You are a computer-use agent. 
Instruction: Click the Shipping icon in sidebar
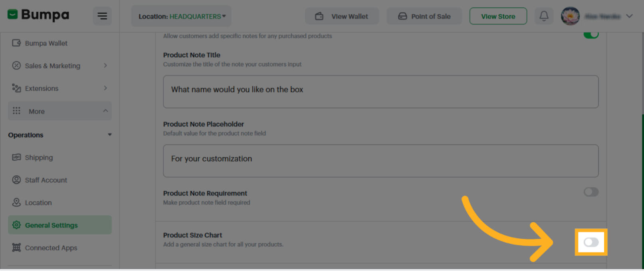tap(16, 157)
